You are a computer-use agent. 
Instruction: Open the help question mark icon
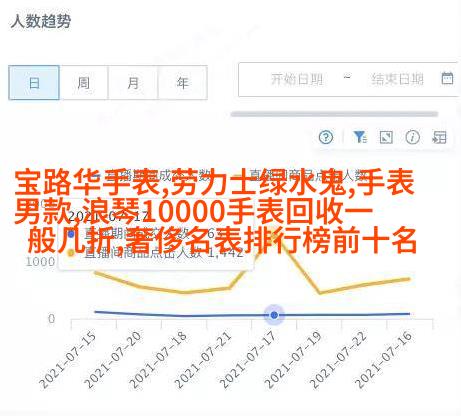coord(326,137)
